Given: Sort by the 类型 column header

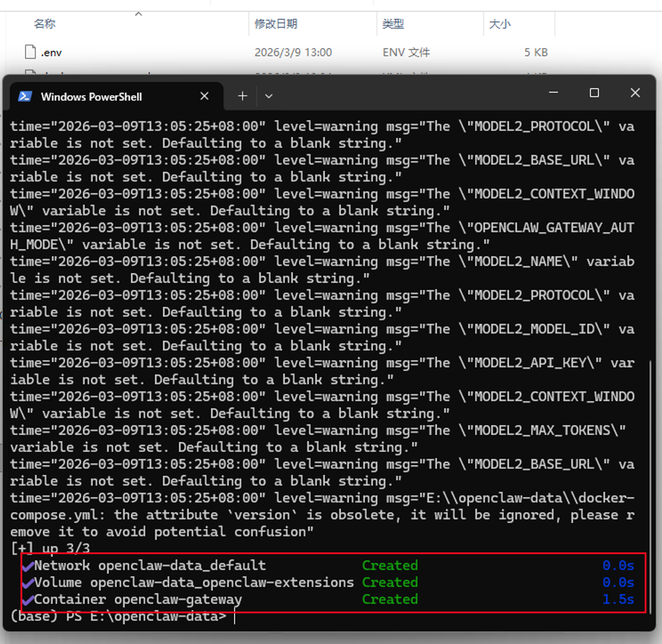Looking at the screenshot, I should (393, 24).
